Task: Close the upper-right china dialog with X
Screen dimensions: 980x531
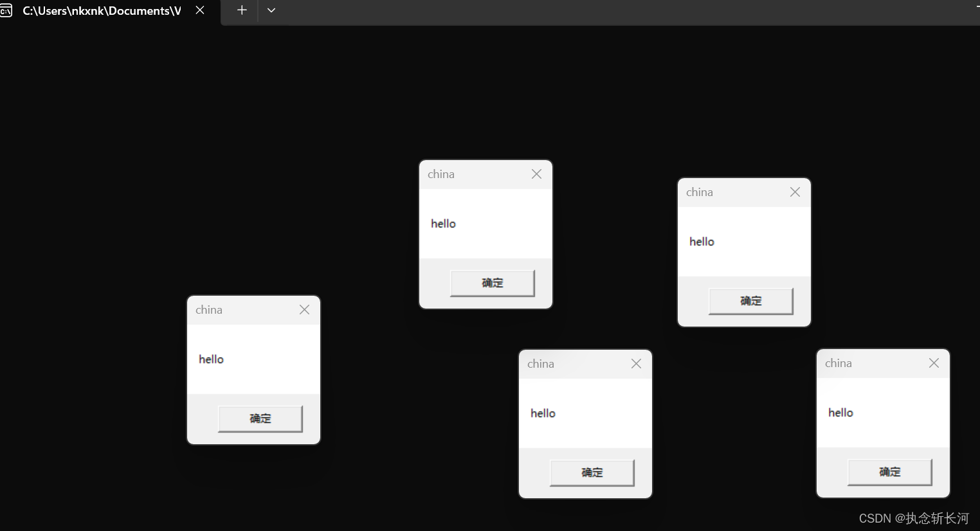Action: (795, 192)
